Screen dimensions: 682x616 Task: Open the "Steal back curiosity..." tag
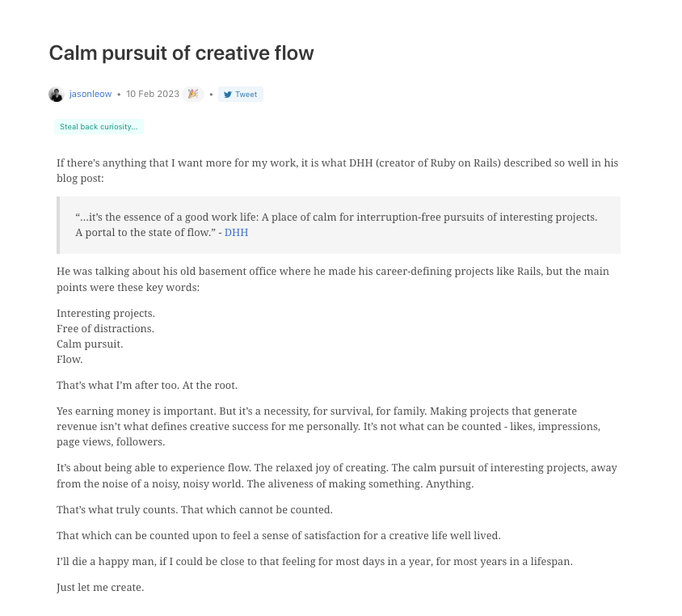pos(99,127)
